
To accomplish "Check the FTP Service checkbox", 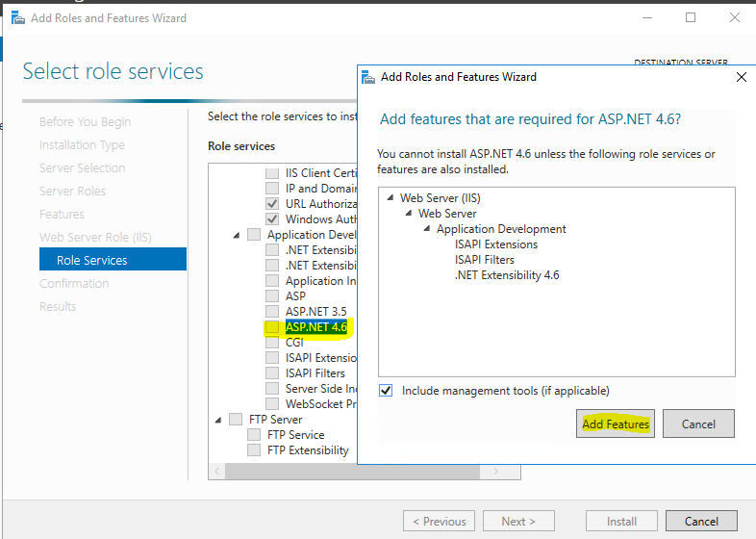I will click(x=255, y=435).
